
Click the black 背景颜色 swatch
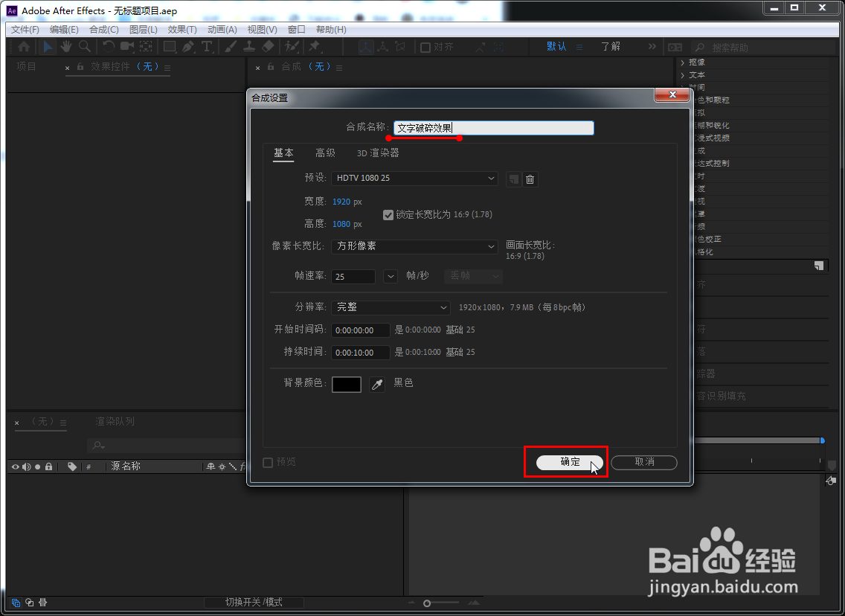pyautogui.click(x=346, y=384)
